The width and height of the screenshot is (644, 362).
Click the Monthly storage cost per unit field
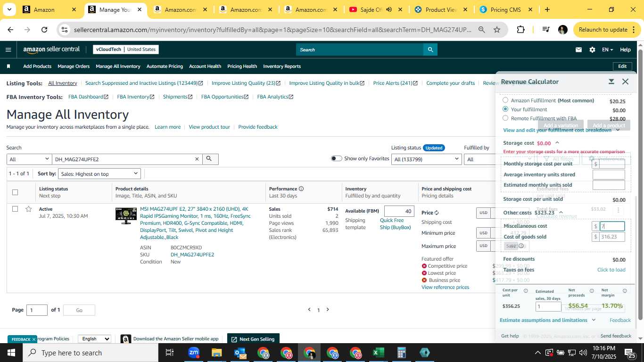click(x=612, y=164)
